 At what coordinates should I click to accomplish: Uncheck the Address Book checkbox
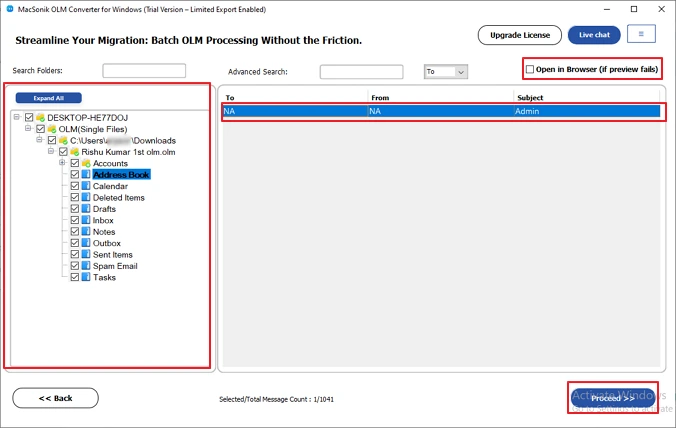(x=75, y=174)
